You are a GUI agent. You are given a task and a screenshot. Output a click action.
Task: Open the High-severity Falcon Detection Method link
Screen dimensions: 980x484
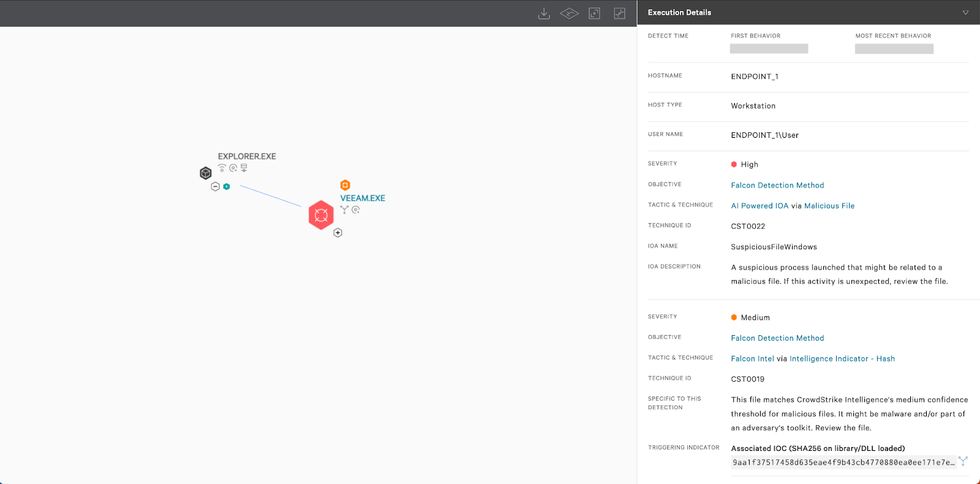(777, 185)
